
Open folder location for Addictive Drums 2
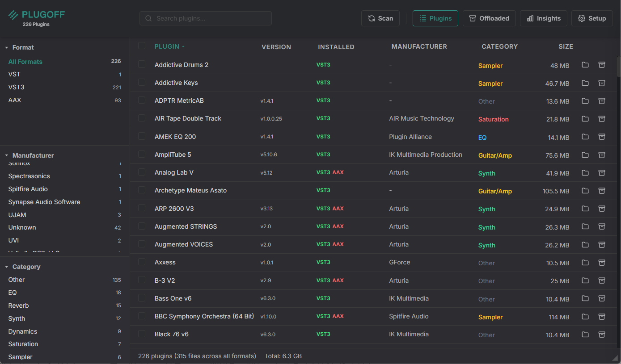pyautogui.click(x=585, y=65)
